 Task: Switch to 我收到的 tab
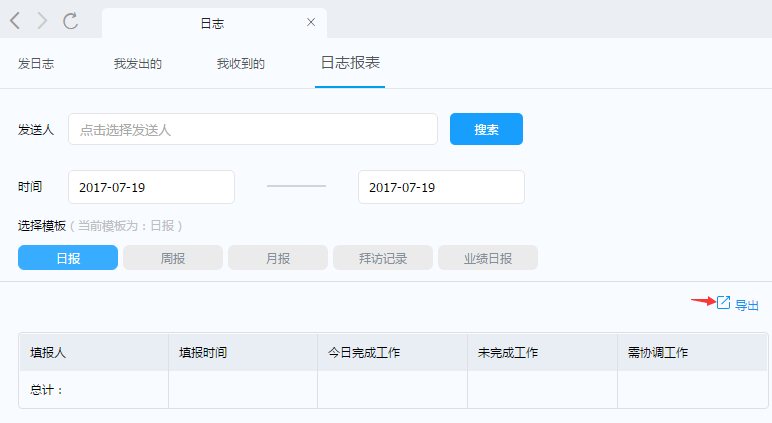tap(241, 64)
